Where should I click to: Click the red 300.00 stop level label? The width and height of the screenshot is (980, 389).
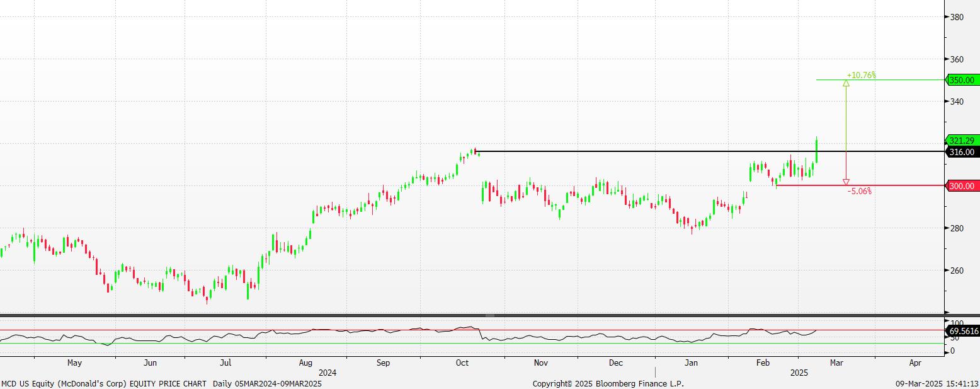(962, 186)
